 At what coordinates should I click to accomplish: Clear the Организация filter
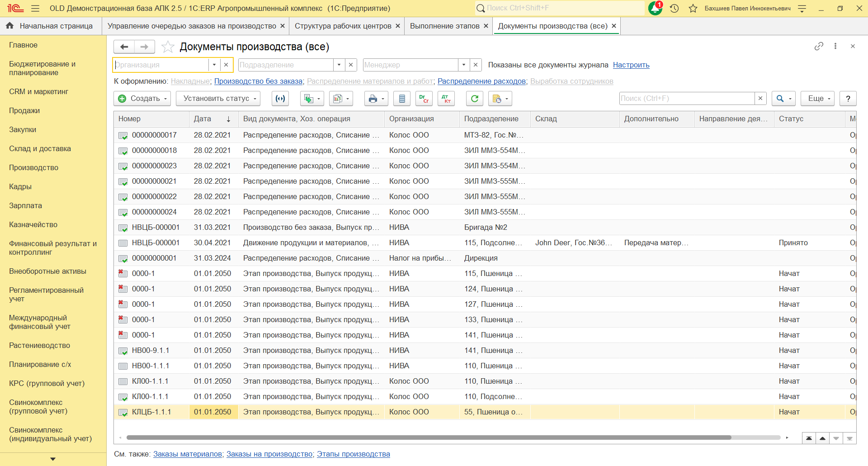point(226,65)
